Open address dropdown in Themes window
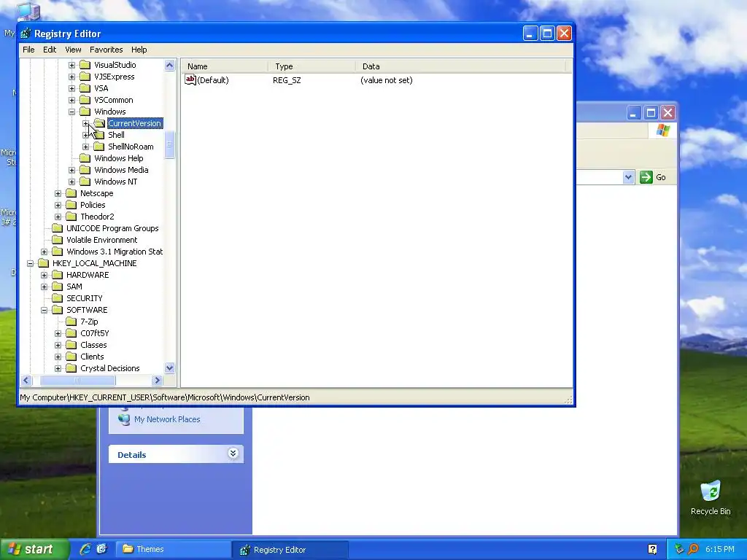 (x=628, y=177)
